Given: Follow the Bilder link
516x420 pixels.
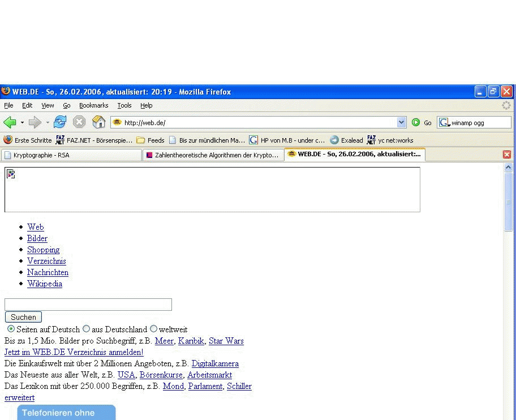Looking at the screenshot, I should (37, 238).
